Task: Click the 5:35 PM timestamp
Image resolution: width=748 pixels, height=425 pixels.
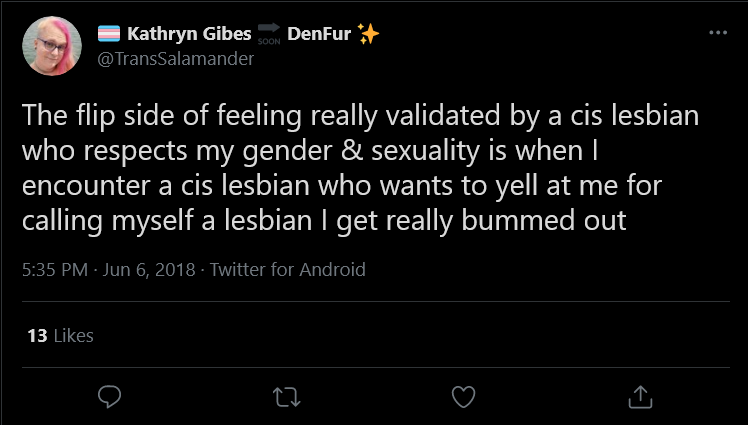Action: (55, 270)
